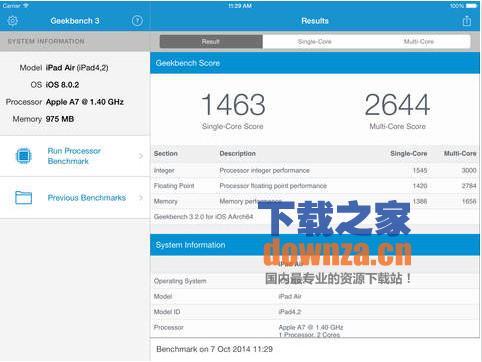Viewport: 482px width, 362px height.
Task: Select the System Information blue header
Action: [315, 245]
